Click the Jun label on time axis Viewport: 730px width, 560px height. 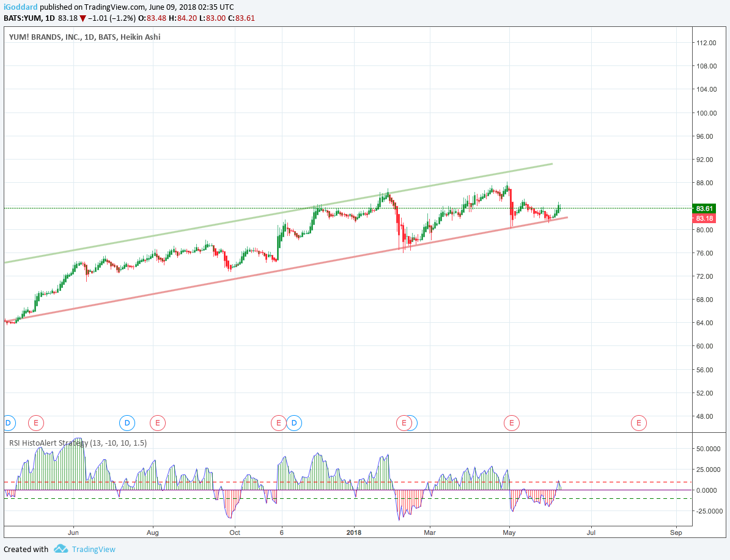[73, 532]
